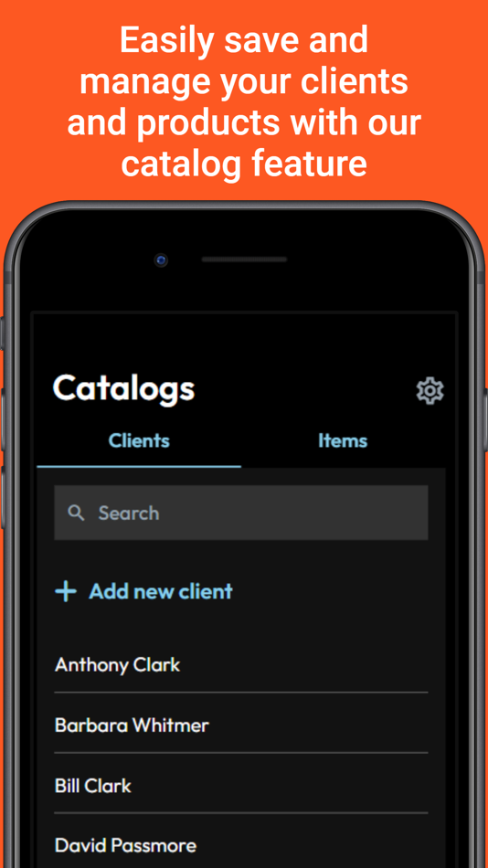Click the Catalogs page heading
This screenshot has width=488, height=868.
coord(123,388)
